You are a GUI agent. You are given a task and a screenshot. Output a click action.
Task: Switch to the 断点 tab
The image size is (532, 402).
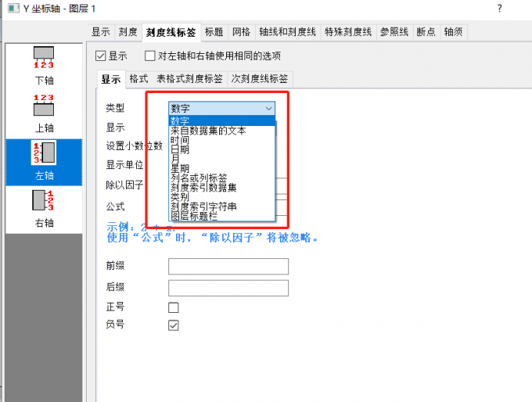(426, 32)
